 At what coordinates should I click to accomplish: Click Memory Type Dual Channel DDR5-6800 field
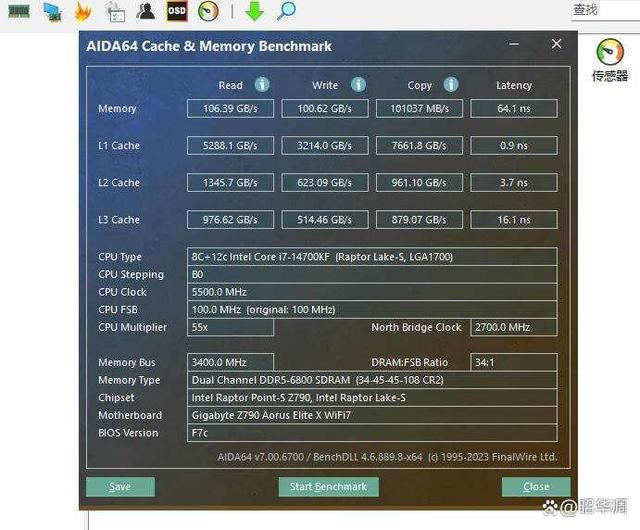pos(372,380)
